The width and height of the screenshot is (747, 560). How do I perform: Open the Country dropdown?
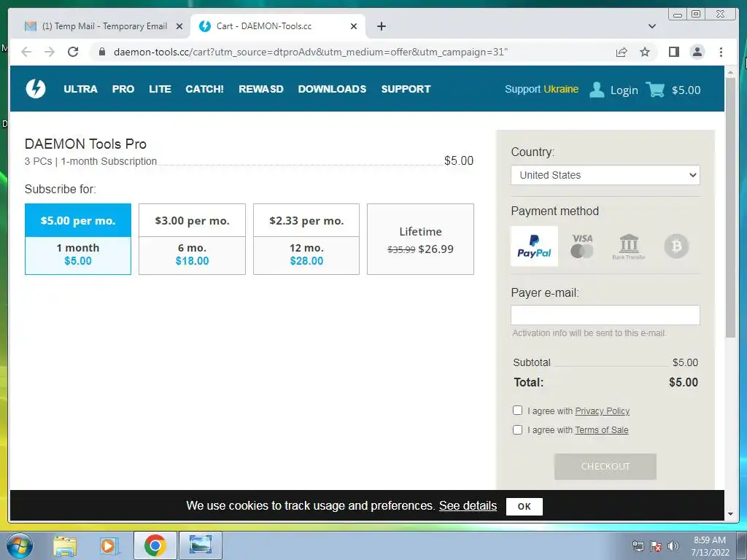click(605, 175)
